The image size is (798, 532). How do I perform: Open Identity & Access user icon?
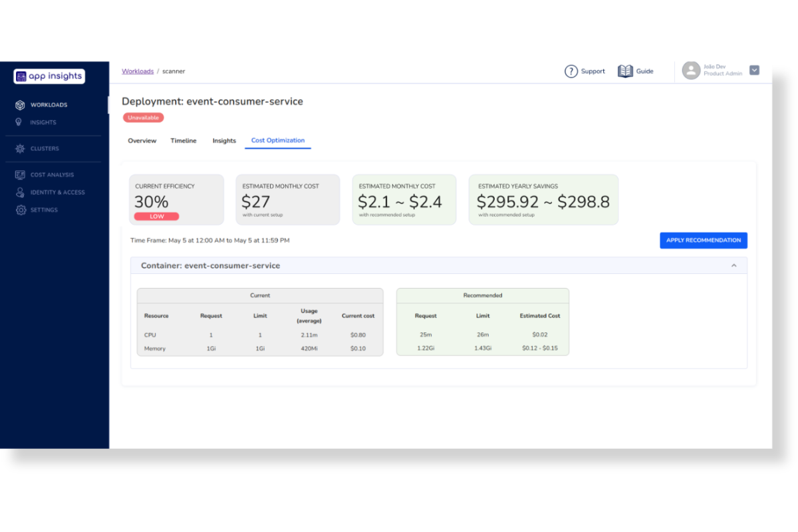[20, 192]
